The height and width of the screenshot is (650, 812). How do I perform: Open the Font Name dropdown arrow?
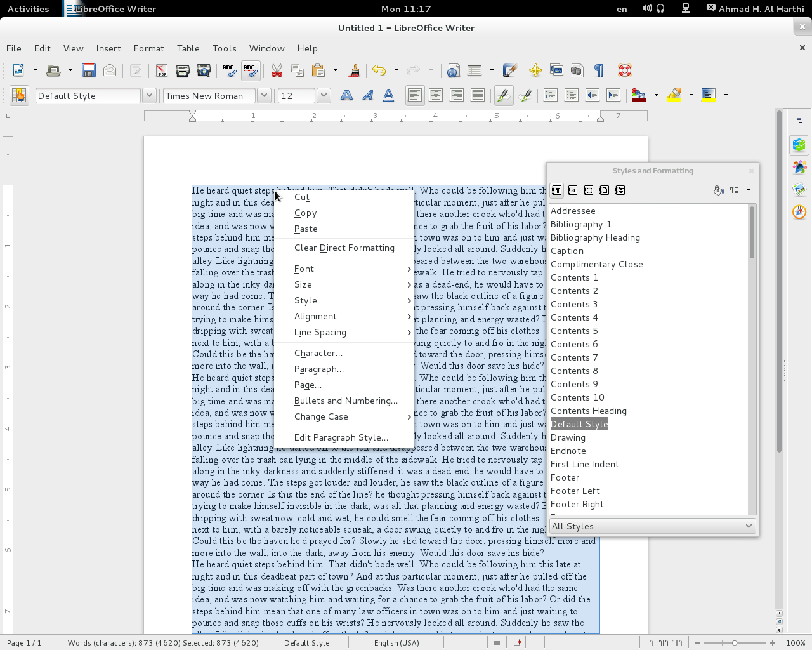click(x=264, y=95)
